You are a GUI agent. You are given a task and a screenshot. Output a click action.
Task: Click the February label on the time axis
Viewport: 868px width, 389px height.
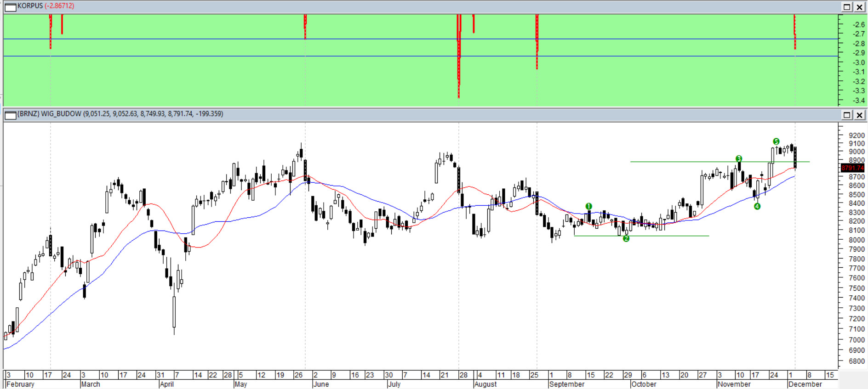point(21,384)
